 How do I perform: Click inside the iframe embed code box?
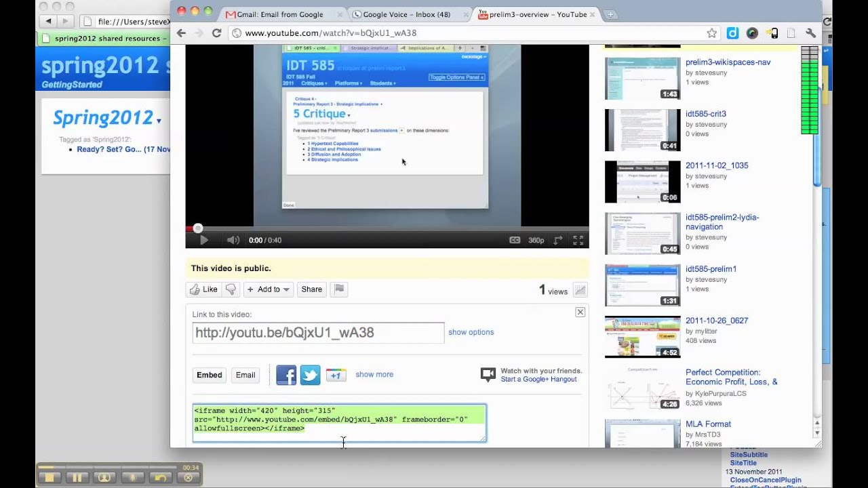click(x=340, y=423)
